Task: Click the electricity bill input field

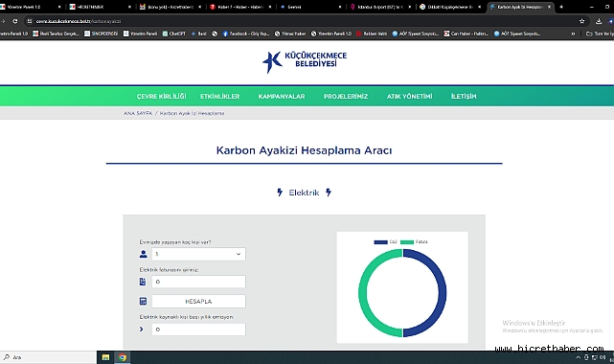Action: 198,282
